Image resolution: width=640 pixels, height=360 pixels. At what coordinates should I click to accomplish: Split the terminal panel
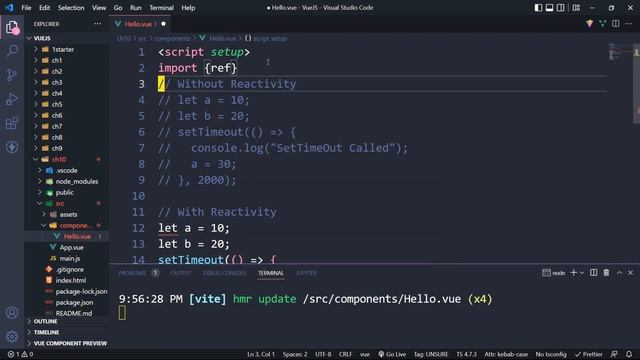click(x=593, y=273)
